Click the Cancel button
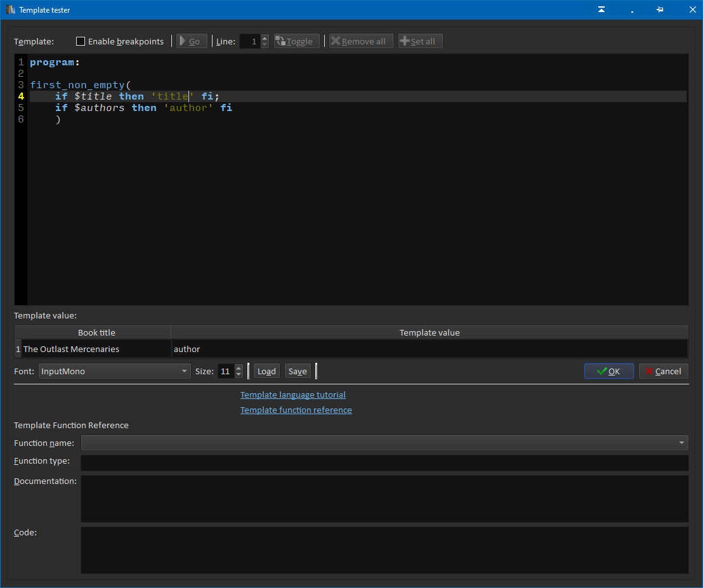Image resolution: width=703 pixels, height=588 pixels. (x=663, y=371)
